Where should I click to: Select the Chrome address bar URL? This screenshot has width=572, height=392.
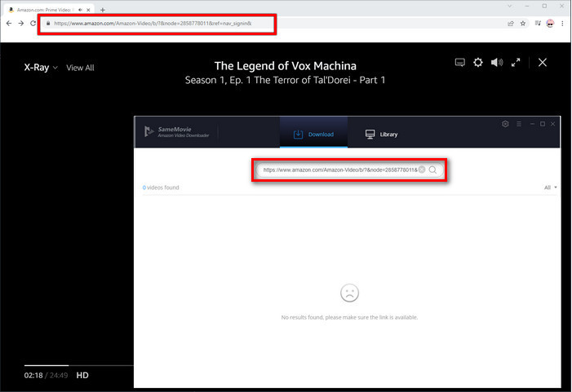click(153, 24)
